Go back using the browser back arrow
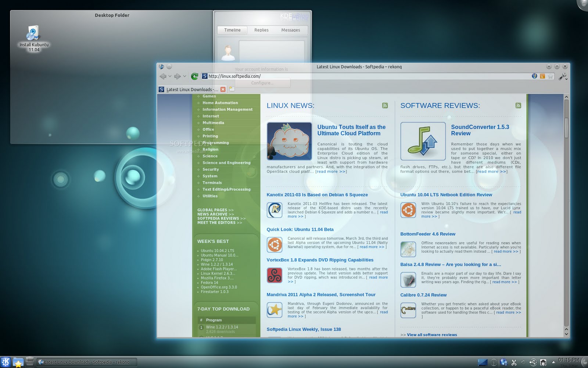Image resolution: width=588 pixels, height=368 pixels. [163, 76]
